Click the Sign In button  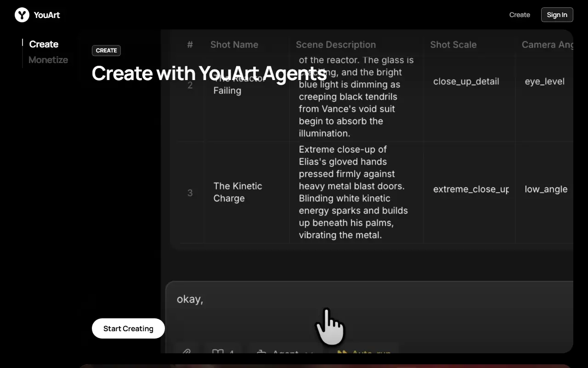pyautogui.click(x=557, y=15)
